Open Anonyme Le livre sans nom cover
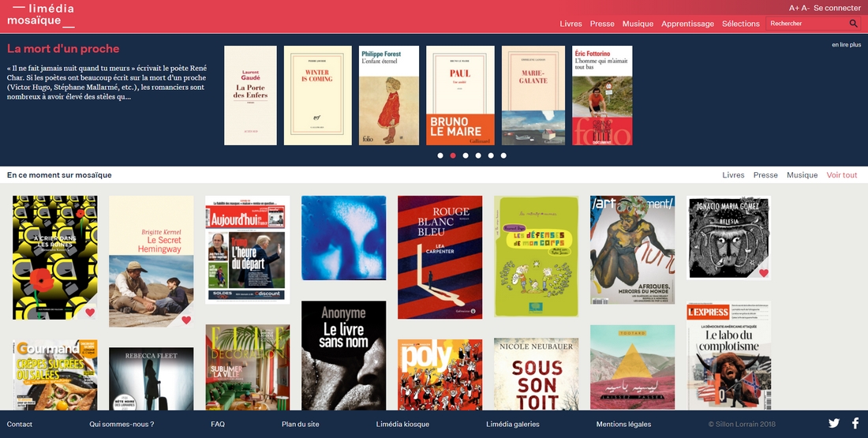The image size is (868, 438). tap(344, 355)
